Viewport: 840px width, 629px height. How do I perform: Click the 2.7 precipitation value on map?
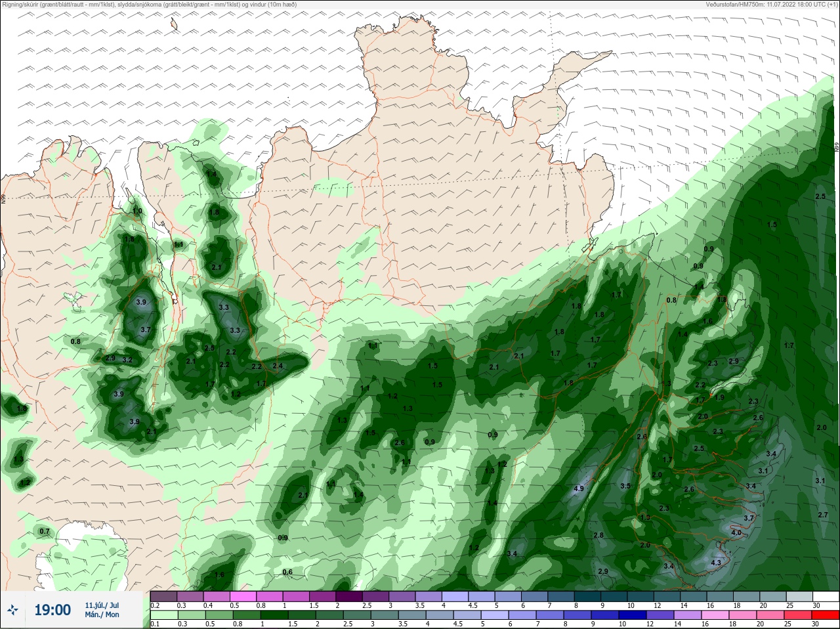click(x=823, y=515)
